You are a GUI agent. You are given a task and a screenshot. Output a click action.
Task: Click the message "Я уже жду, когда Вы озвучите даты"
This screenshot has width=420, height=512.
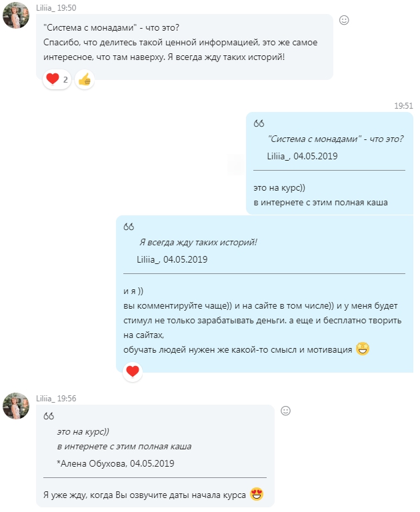click(x=144, y=495)
